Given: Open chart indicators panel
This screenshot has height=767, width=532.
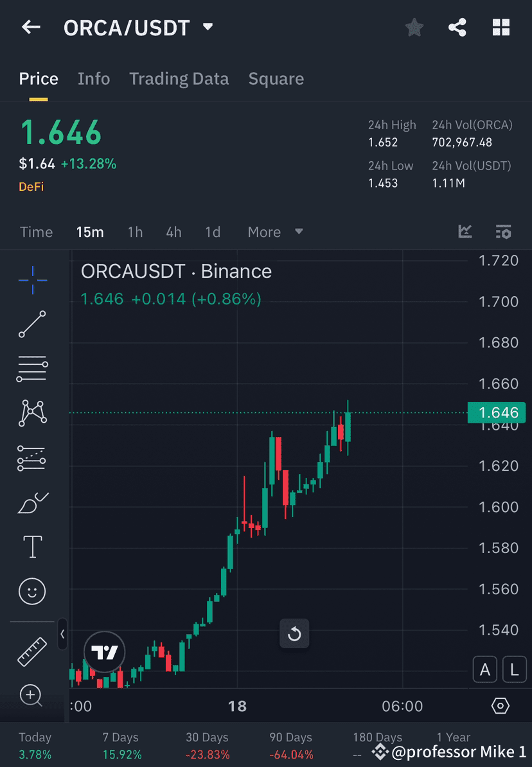Looking at the screenshot, I should (x=503, y=232).
